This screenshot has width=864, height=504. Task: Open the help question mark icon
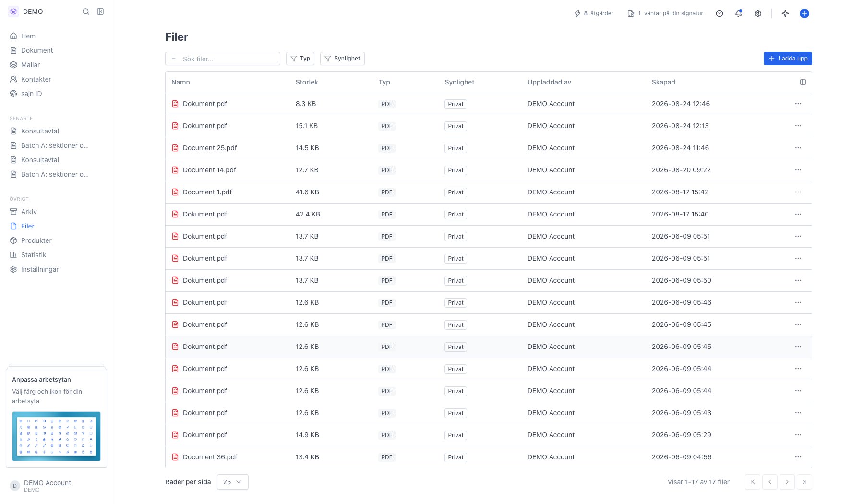click(x=720, y=13)
